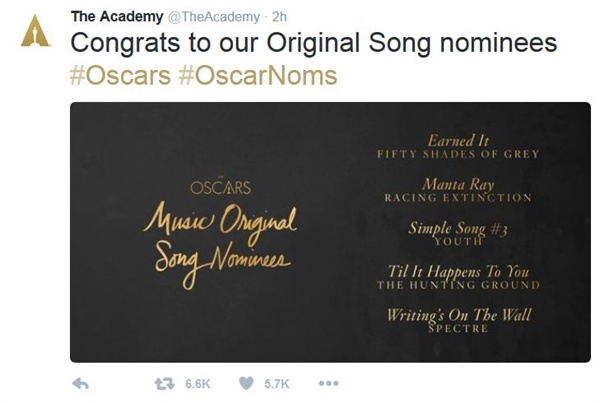The image size is (600, 403).
Task: Click the 2h timestamp link
Action: coord(279,17)
